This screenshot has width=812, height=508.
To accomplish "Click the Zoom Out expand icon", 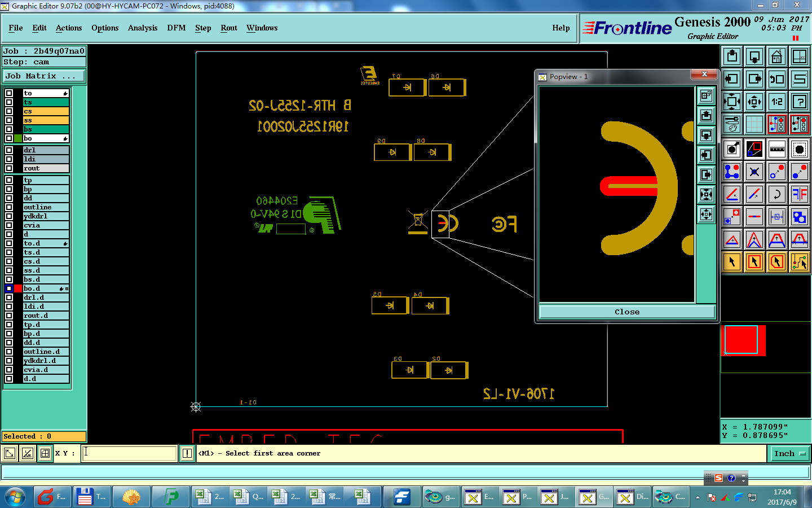I will (x=732, y=102).
